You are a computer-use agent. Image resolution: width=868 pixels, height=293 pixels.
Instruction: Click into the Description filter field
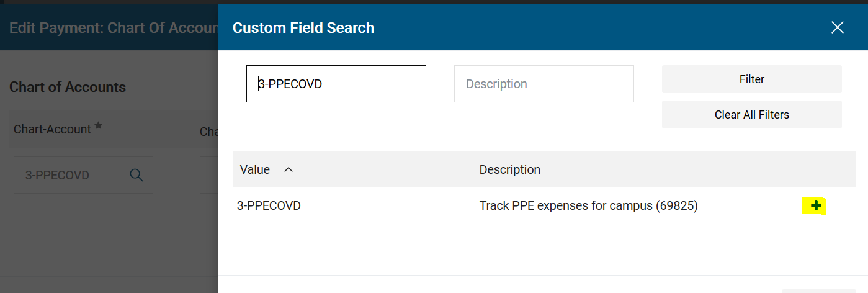[x=544, y=84]
